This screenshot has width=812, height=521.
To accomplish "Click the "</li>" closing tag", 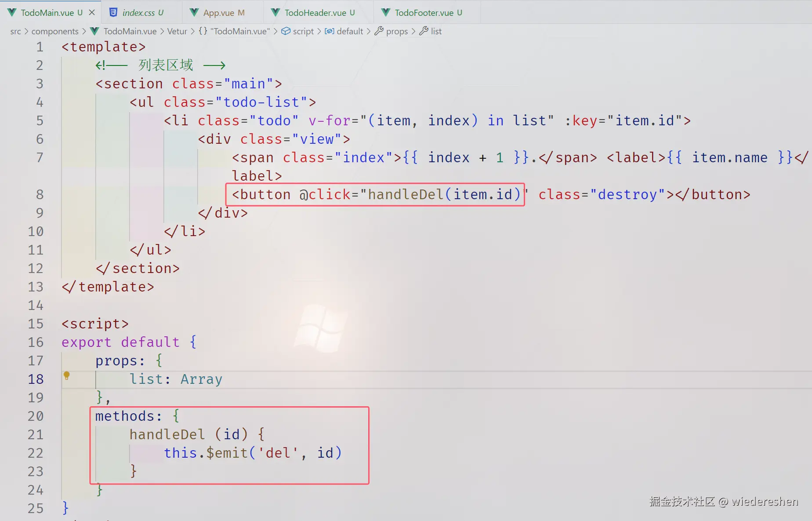I will 185,231.
